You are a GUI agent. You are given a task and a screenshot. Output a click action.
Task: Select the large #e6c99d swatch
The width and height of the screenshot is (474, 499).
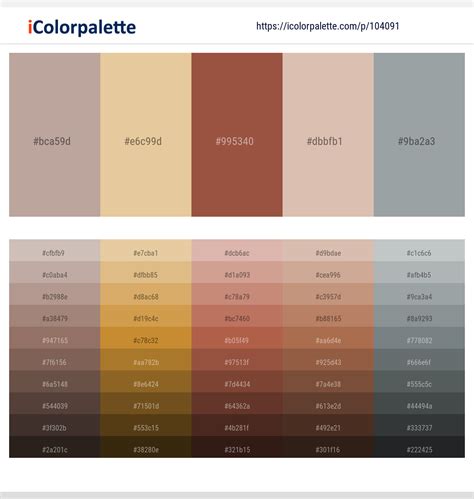point(146,135)
